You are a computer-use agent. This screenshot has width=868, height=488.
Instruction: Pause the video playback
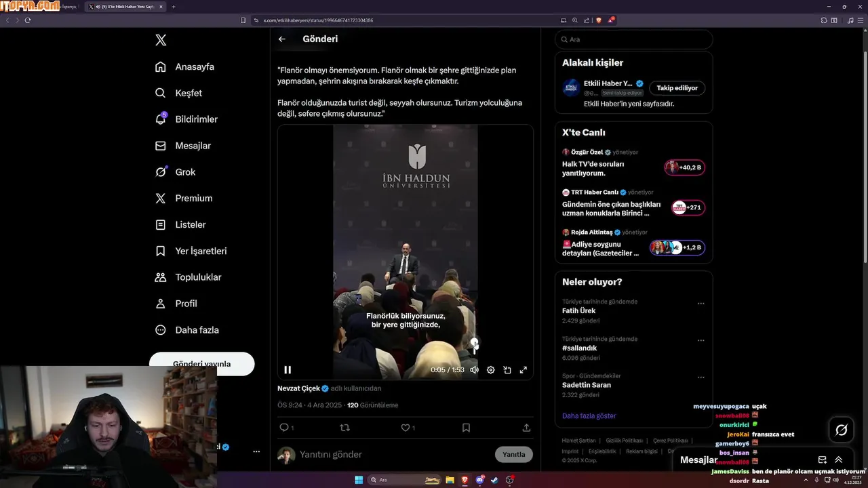288,370
